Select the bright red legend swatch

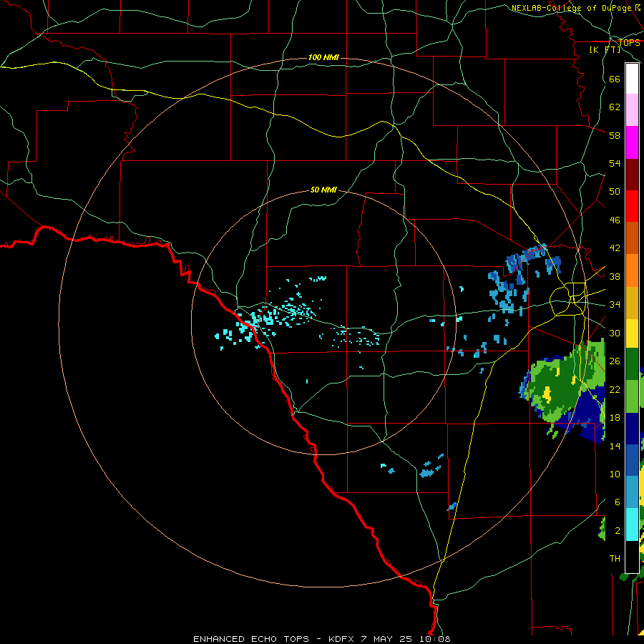pos(632,206)
